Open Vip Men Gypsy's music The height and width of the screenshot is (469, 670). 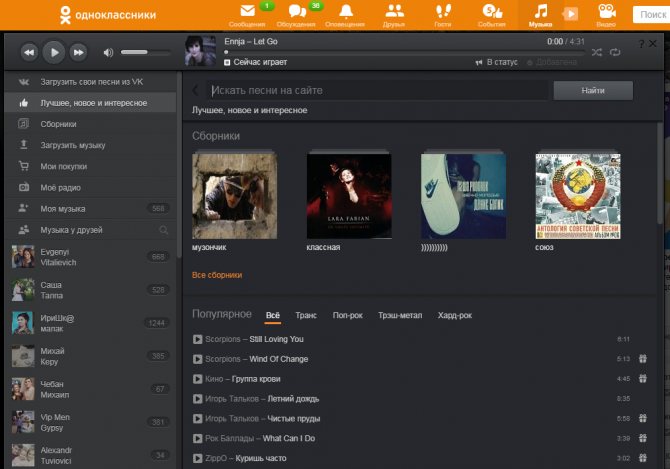(x=90, y=422)
